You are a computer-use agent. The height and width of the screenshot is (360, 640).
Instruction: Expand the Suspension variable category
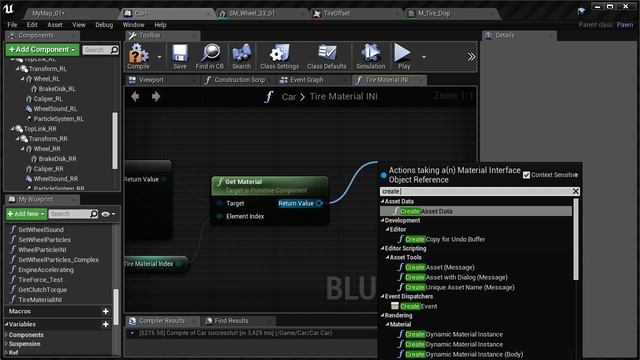coord(6,344)
